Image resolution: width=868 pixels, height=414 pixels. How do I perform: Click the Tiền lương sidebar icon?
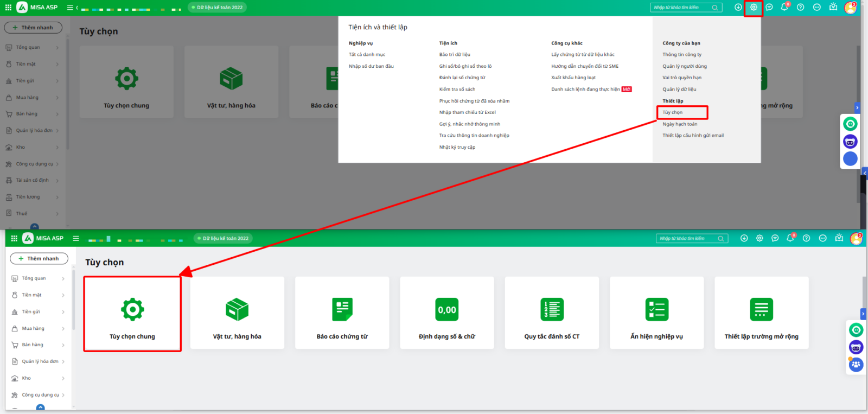point(9,197)
